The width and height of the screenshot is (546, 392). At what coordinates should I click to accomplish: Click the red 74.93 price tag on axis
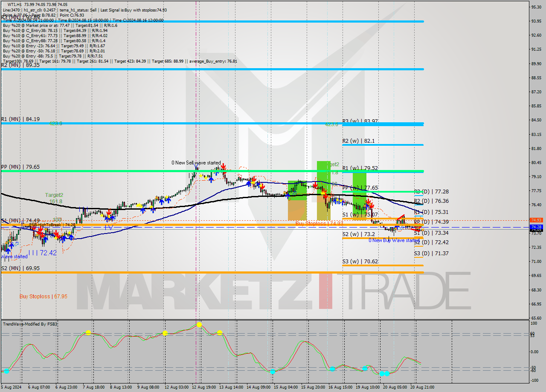[x=536, y=220]
